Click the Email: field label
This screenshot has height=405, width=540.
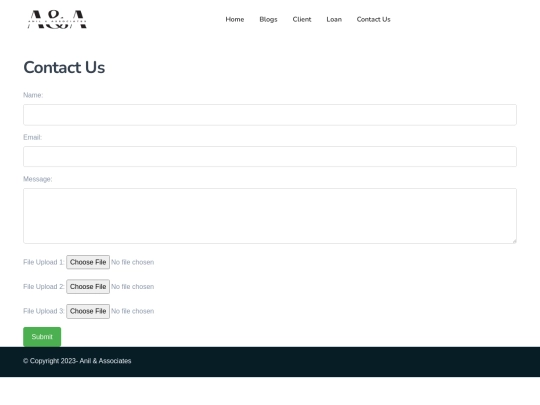[x=33, y=137]
